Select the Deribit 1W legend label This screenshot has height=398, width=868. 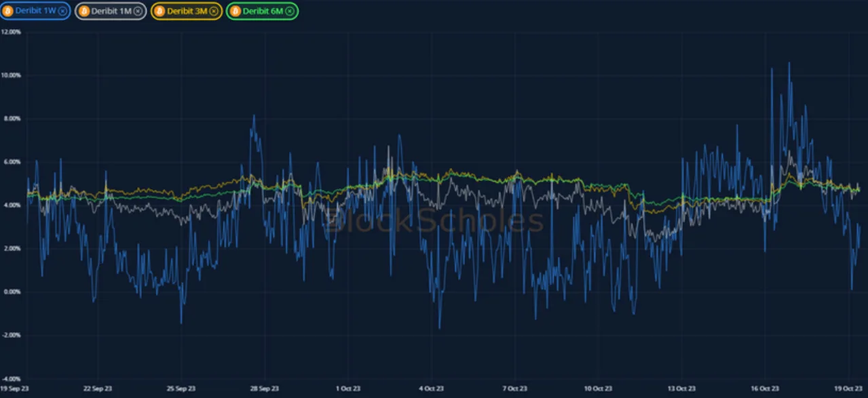click(36, 11)
